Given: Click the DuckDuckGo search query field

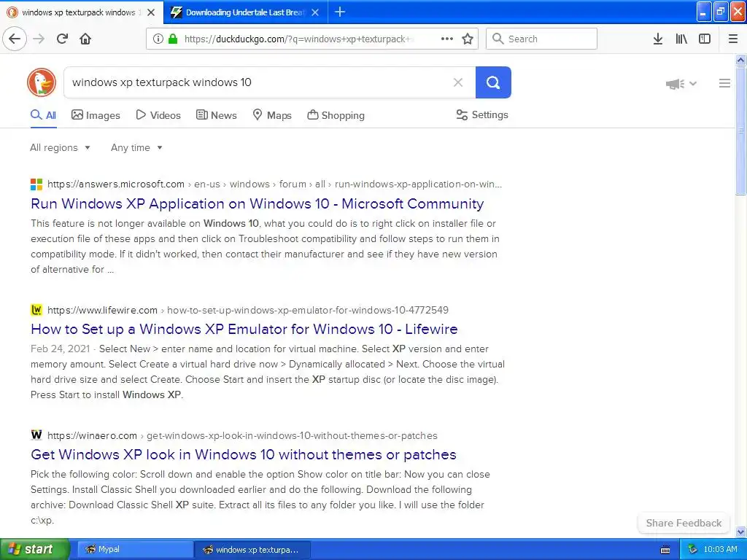Looking at the screenshot, I should (x=258, y=82).
